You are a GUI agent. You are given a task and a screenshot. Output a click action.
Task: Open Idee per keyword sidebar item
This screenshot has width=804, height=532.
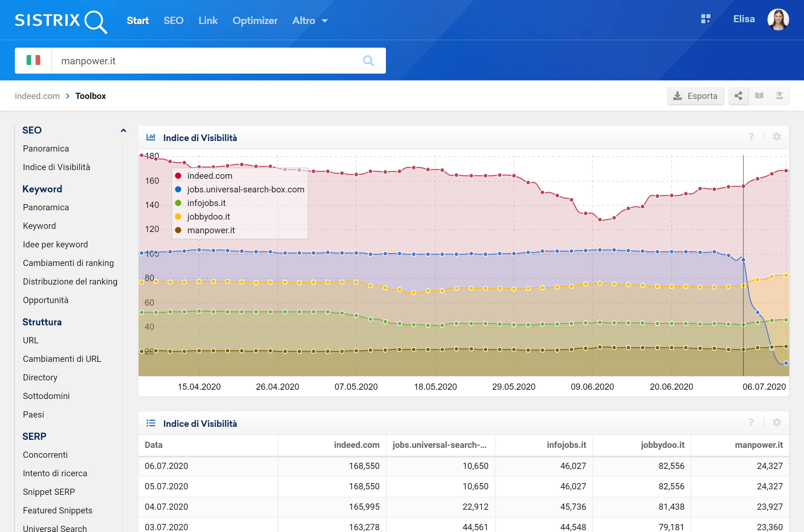click(x=55, y=245)
